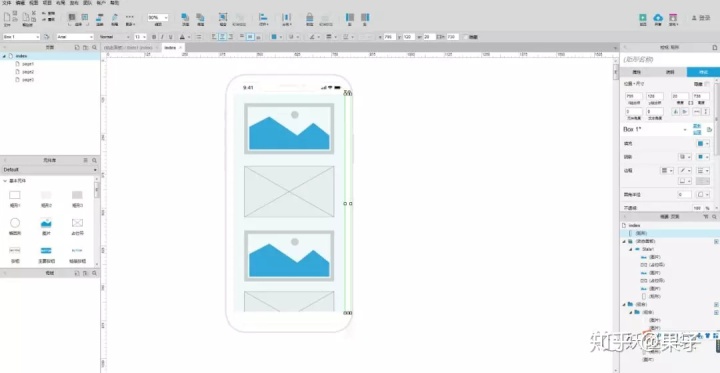The height and width of the screenshot is (373, 720).
Task: Select the pen drawing tool
Action: pyautogui.click(x=114, y=17)
